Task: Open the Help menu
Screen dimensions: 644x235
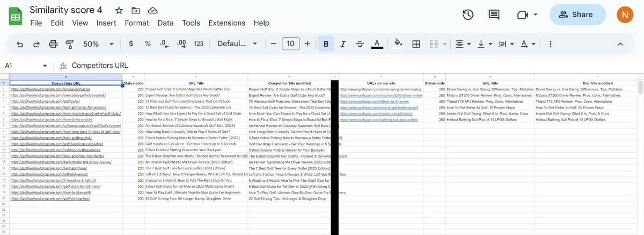Action: coord(261,23)
